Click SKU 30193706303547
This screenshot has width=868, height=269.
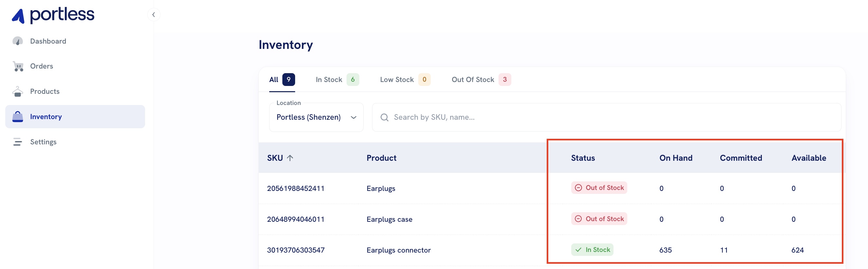pyautogui.click(x=296, y=250)
